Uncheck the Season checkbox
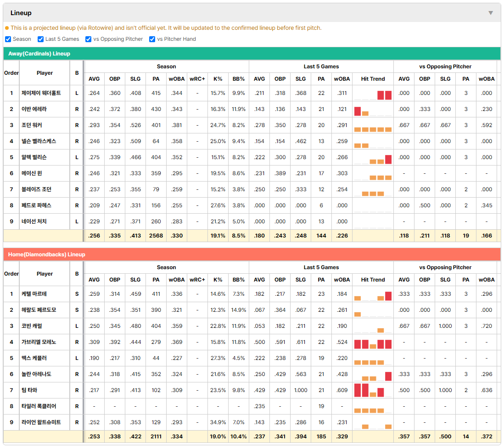504x448 pixels. [8, 39]
